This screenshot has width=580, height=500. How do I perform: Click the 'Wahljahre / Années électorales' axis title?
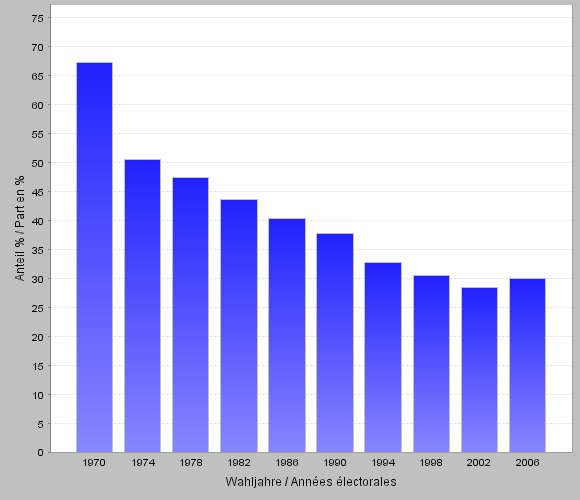click(311, 482)
